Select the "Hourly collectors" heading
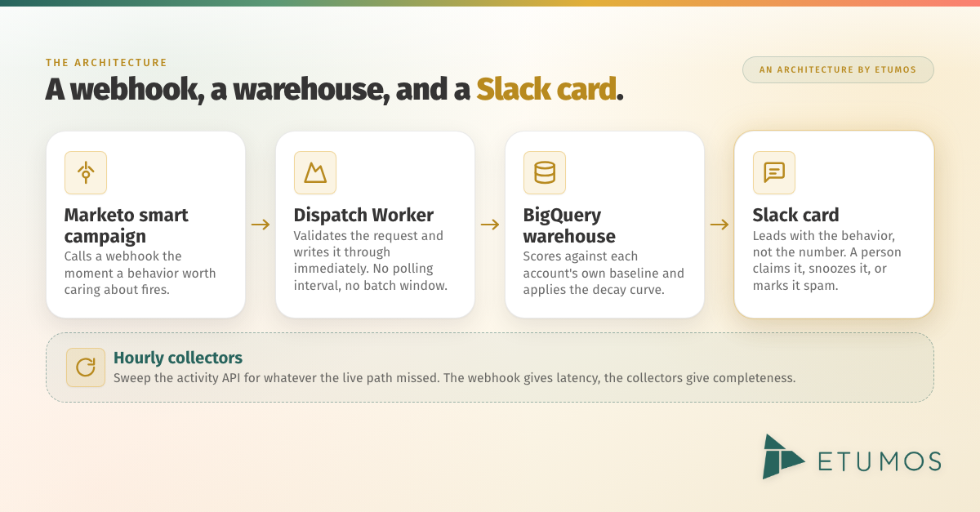Viewport: 980px width, 512px height. (178, 358)
